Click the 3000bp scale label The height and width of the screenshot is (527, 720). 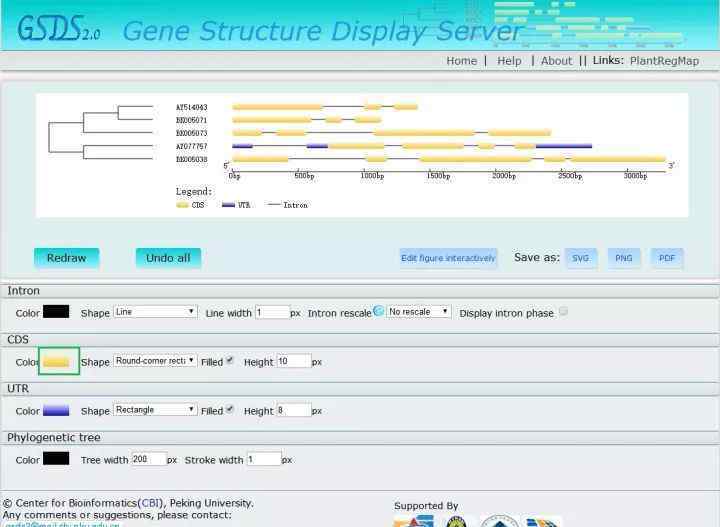point(636,176)
